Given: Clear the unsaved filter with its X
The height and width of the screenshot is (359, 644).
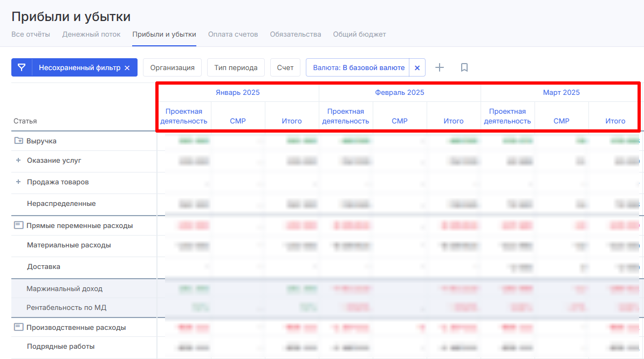Looking at the screenshot, I should point(127,68).
